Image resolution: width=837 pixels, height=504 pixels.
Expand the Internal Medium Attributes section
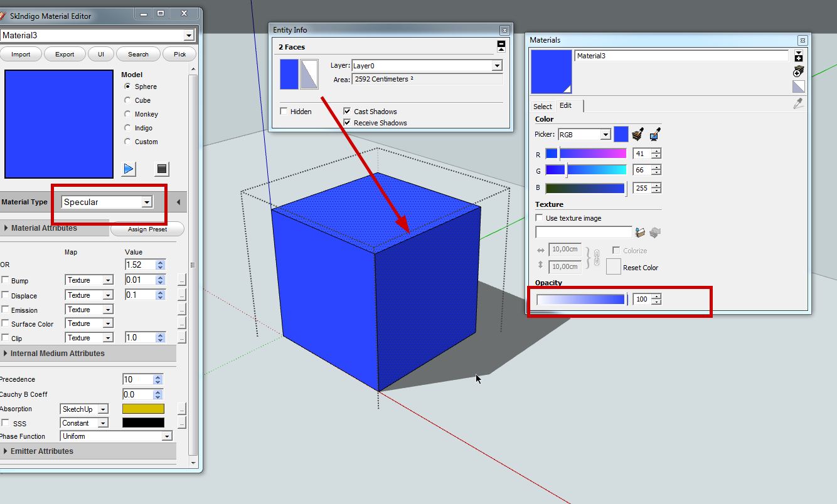coord(57,354)
